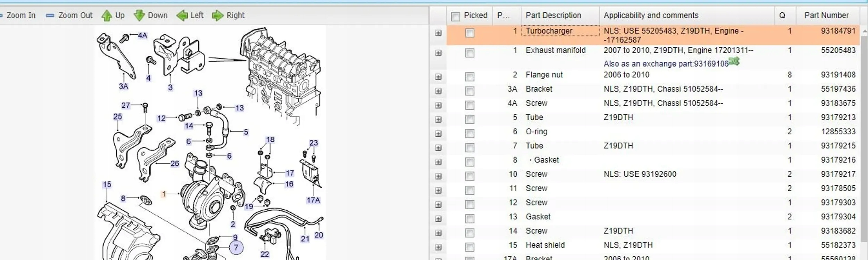Zoom In on the parts diagram
This screenshot has height=260, width=868.
(21, 16)
